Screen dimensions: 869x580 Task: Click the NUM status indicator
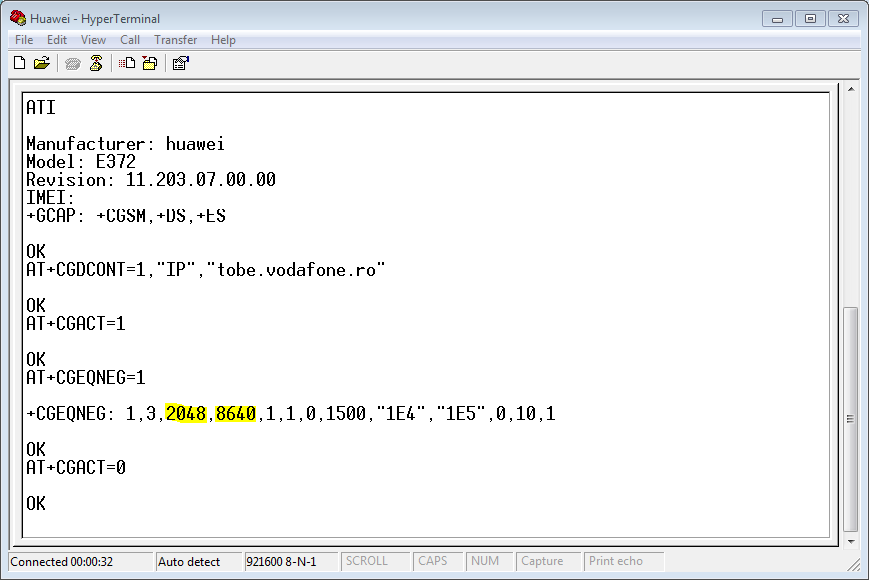click(489, 561)
